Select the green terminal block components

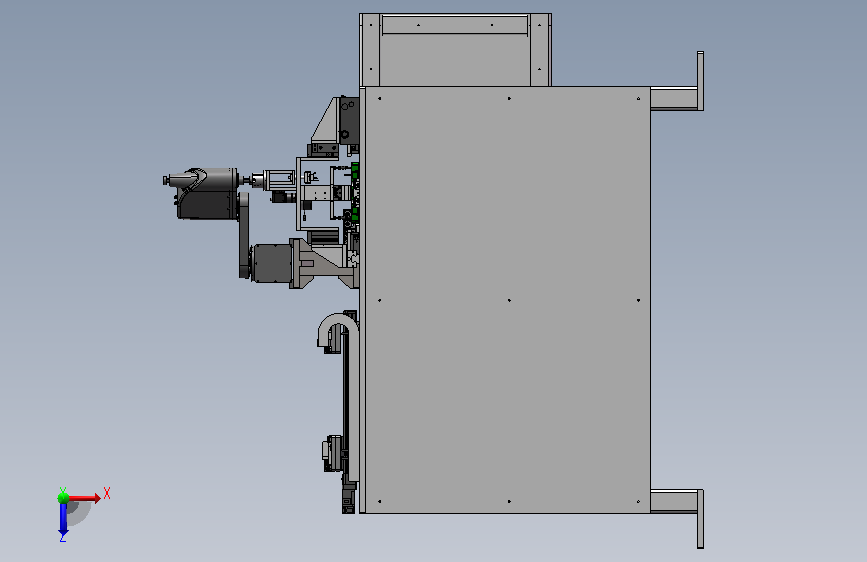pos(354,191)
